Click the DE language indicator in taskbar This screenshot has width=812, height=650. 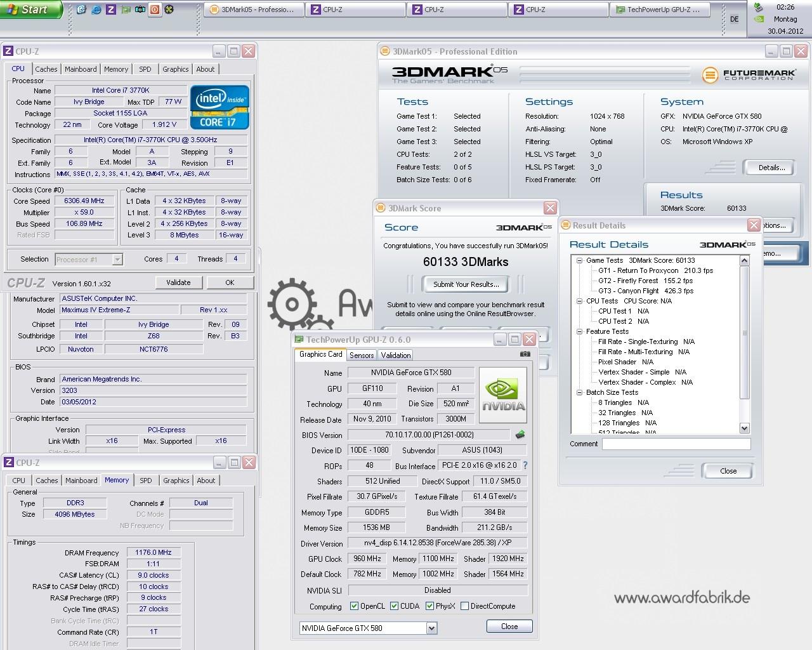[734, 19]
